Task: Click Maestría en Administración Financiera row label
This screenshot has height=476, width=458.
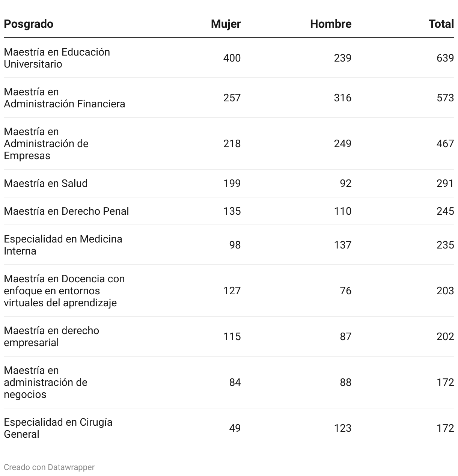Action: coord(65,98)
